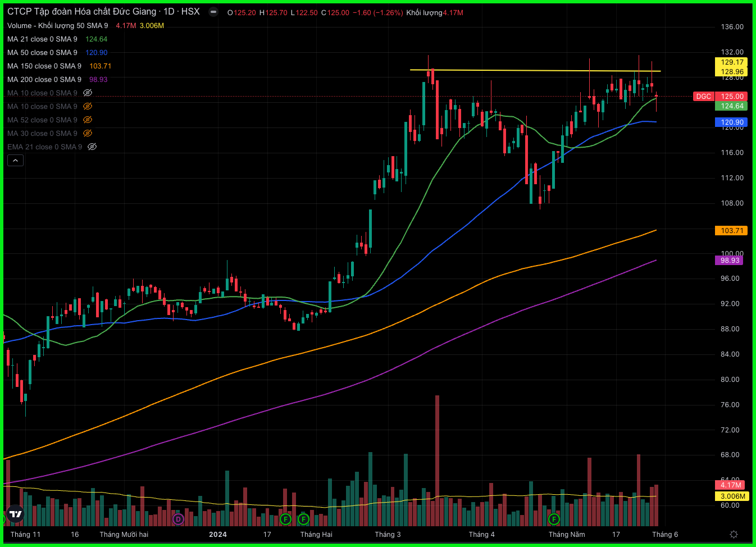Image resolution: width=756 pixels, height=547 pixels.
Task: Click the yellow 129.17 trendline price label
Action: [732, 62]
